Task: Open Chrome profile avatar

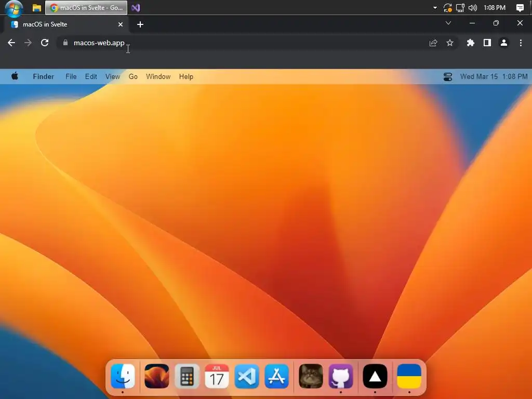Action: (504, 43)
